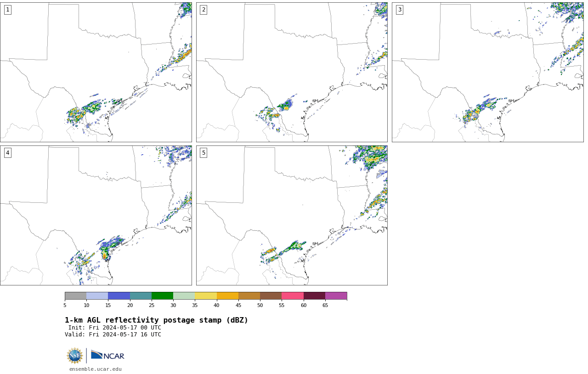Open ensemble member 3 reflectivity map

tap(488, 72)
